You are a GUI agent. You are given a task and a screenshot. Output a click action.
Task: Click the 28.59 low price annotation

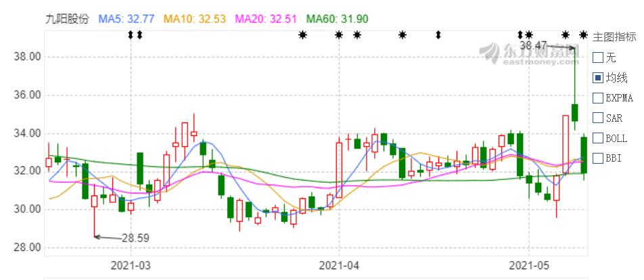point(135,237)
